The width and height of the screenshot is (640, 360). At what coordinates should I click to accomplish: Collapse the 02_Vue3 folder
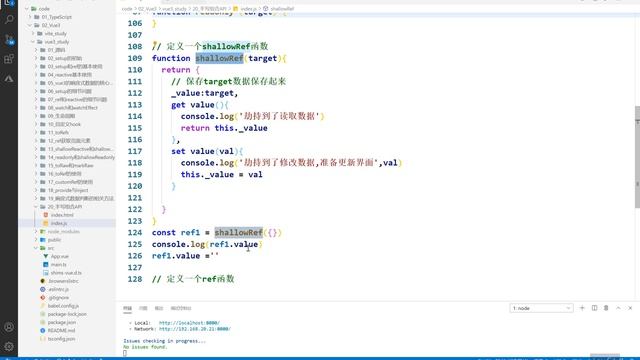[x=30, y=25]
